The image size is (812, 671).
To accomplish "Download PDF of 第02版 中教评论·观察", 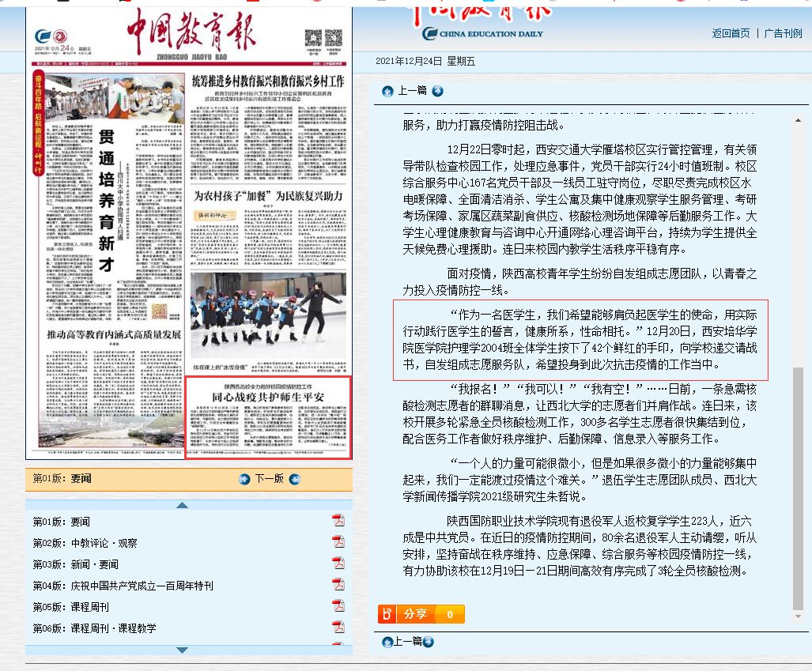I will pyautogui.click(x=338, y=542).
